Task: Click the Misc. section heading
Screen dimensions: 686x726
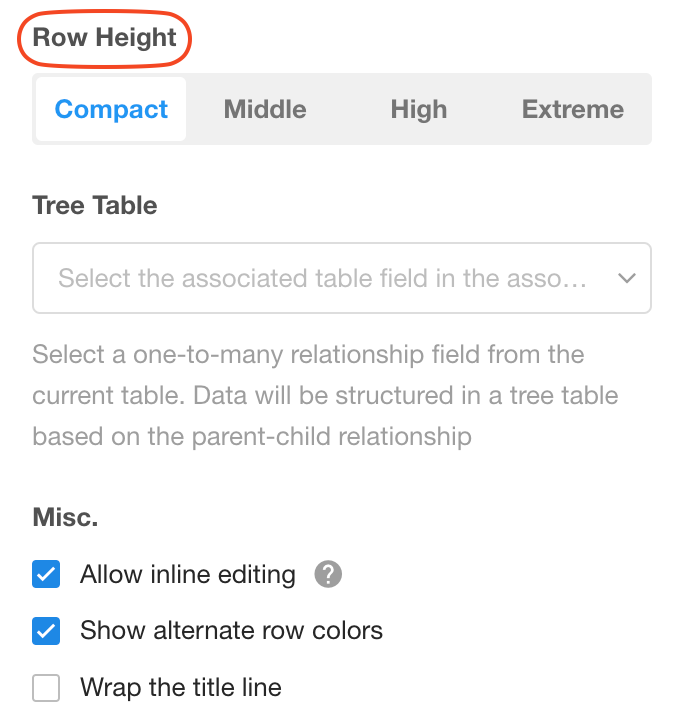Action: tap(65, 517)
